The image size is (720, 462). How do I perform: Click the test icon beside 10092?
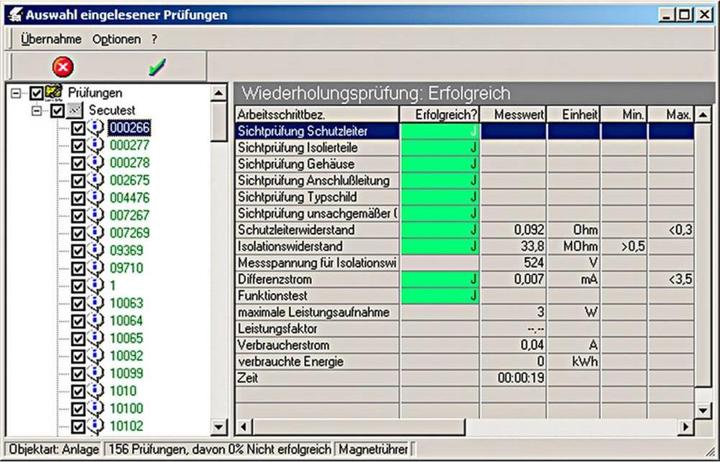coord(96,355)
